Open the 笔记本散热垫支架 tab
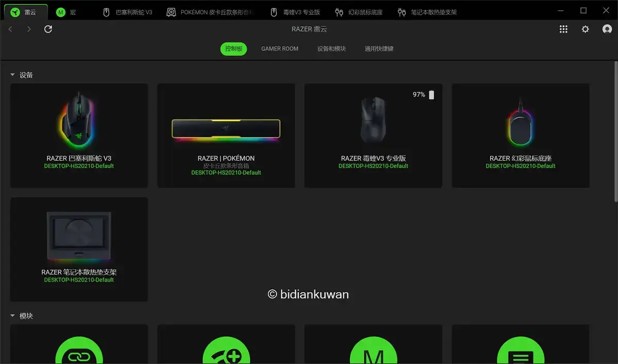618x364 pixels. click(x=428, y=12)
